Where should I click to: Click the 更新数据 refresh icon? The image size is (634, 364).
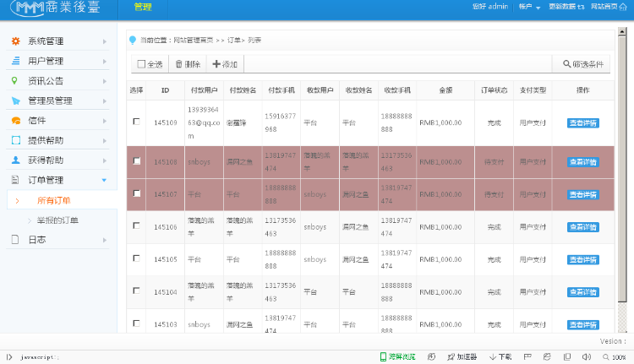581,7
